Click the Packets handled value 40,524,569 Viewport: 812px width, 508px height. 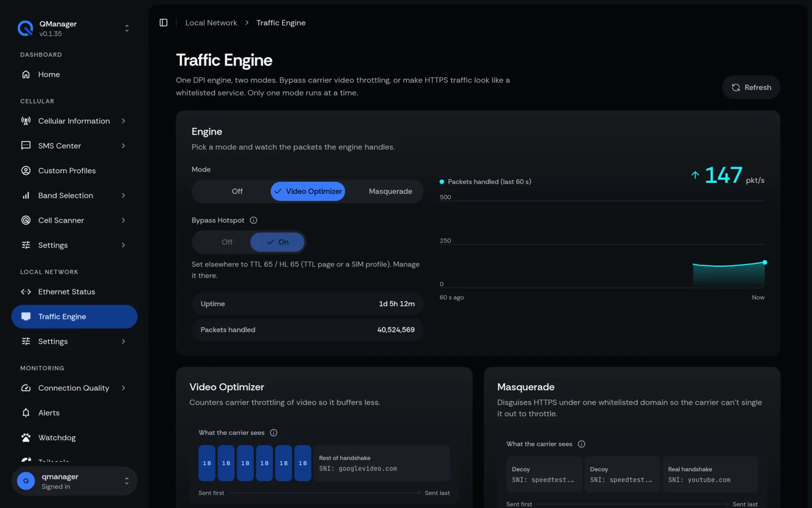tap(396, 330)
